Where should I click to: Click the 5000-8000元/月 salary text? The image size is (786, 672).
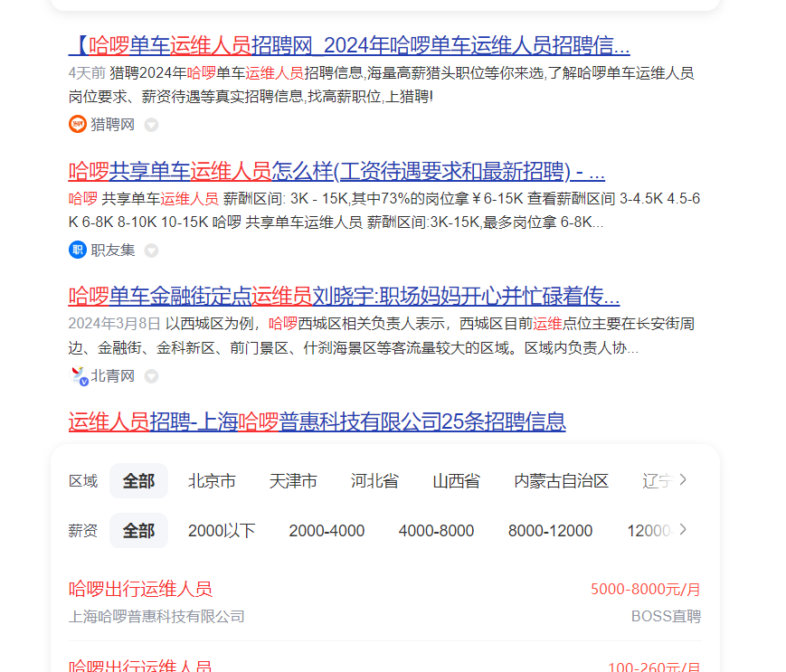(x=646, y=590)
